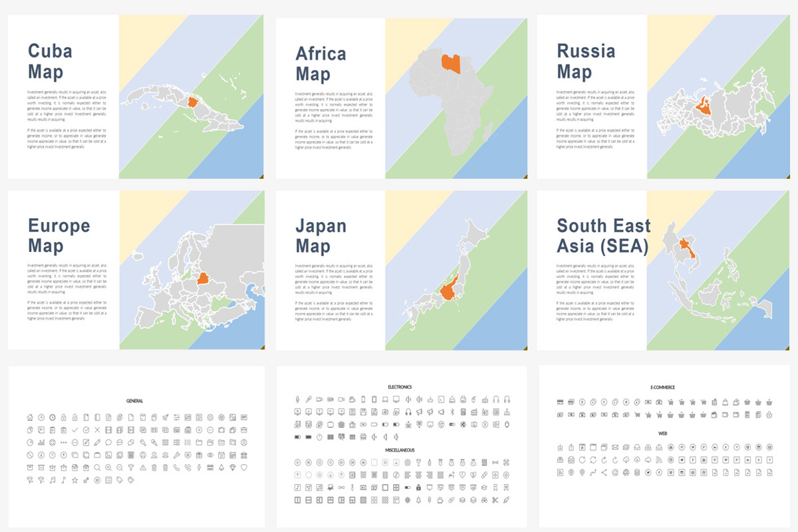Click the microphone icon under Electronics
Viewport: 798px width, 532px height.
[297, 400]
